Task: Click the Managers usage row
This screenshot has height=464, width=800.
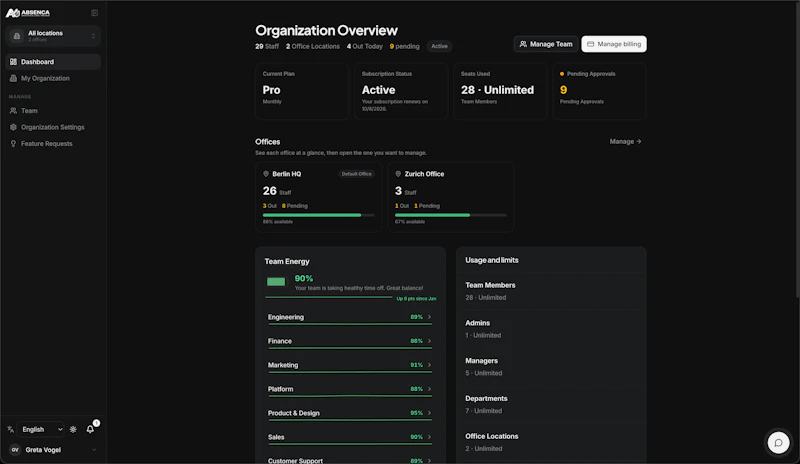Action: [x=551, y=367]
